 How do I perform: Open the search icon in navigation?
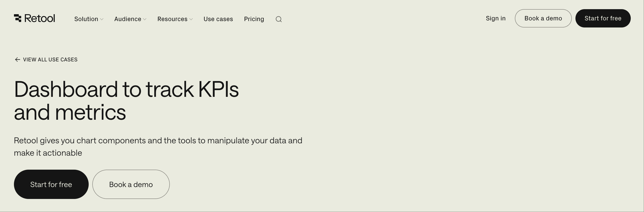click(279, 19)
